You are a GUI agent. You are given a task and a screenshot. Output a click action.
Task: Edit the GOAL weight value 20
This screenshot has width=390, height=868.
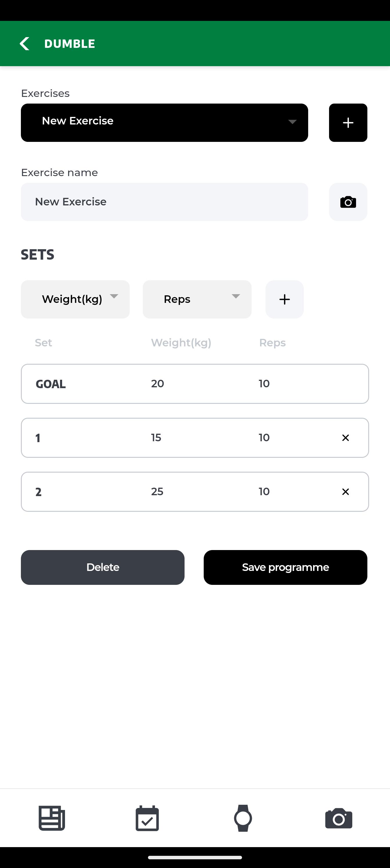tap(157, 384)
